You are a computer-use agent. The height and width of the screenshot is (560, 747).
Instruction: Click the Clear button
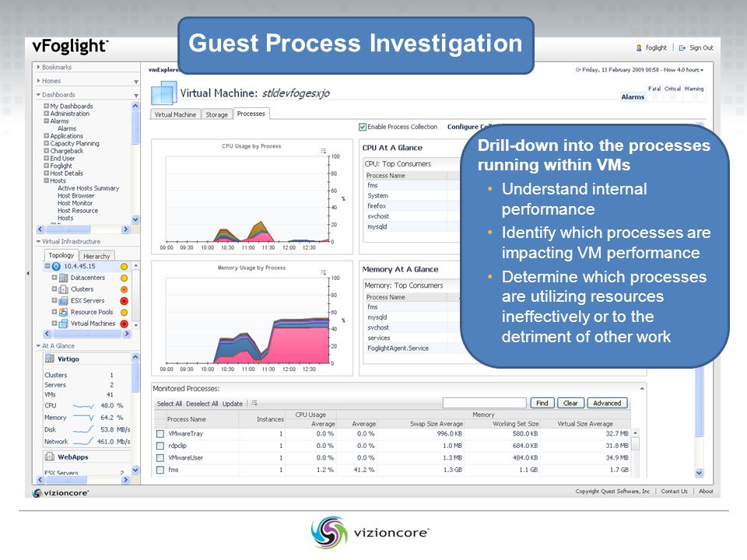[x=570, y=403]
